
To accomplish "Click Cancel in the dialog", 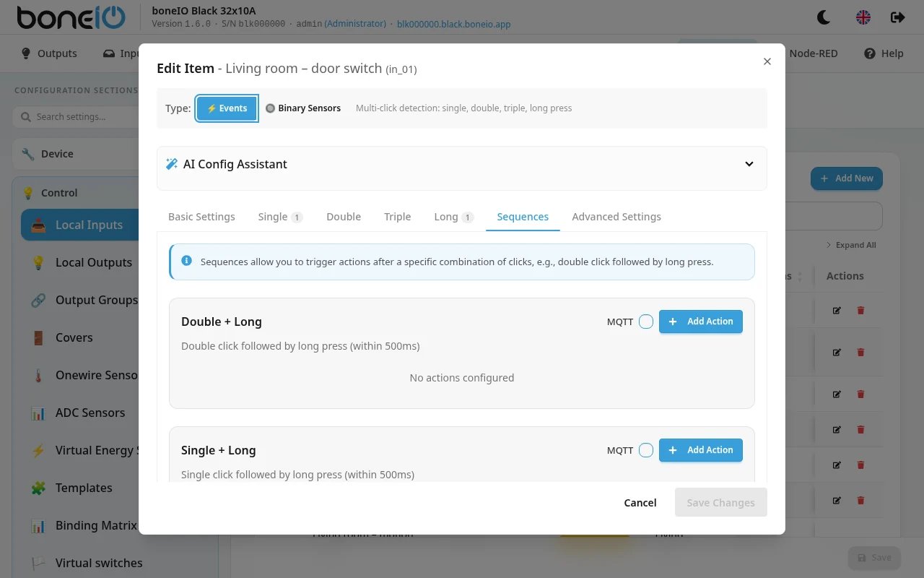I will 640,503.
